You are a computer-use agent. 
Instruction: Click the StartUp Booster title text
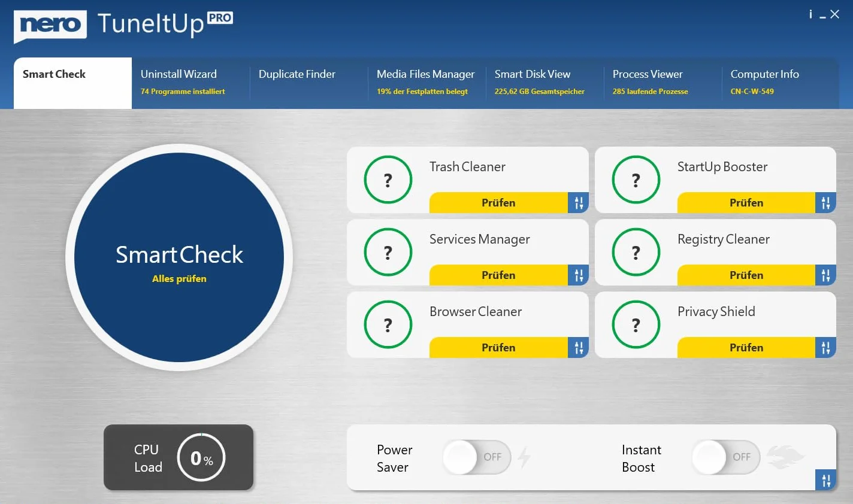(x=722, y=167)
